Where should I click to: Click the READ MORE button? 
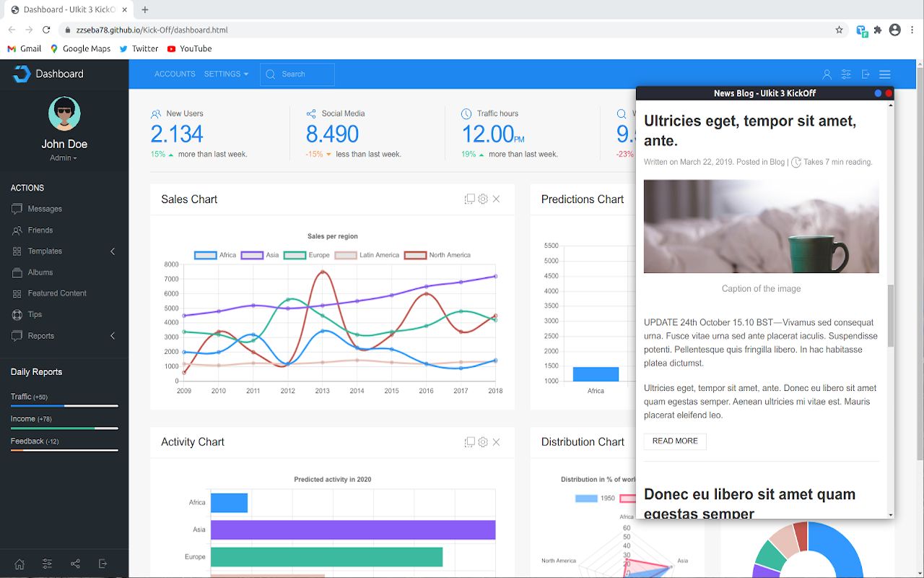(675, 441)
